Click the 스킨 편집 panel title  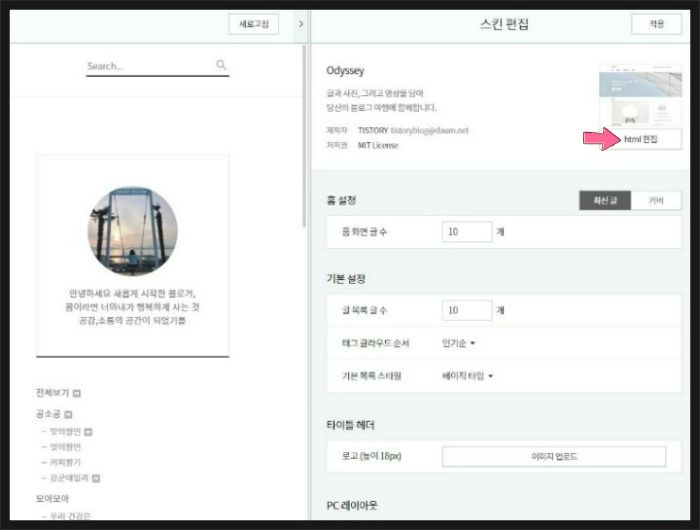click(x=504, y=24)
